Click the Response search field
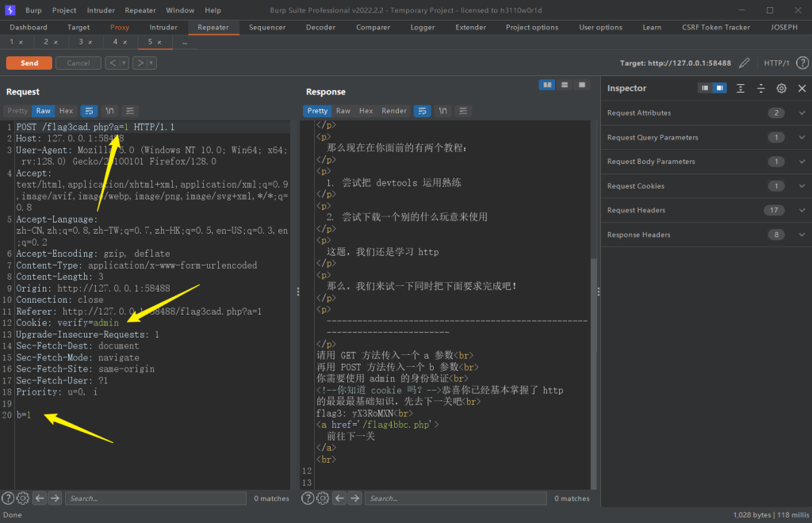Viewport: 812px width, 523px height. click(x=456, y=498)
